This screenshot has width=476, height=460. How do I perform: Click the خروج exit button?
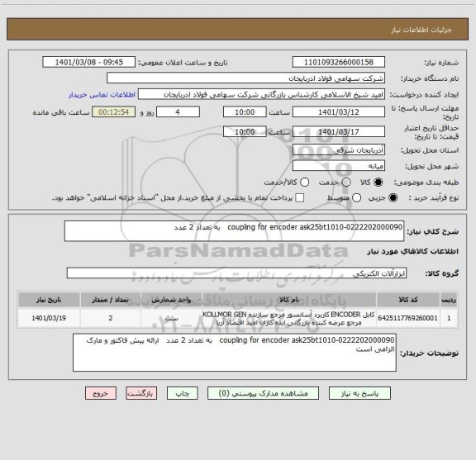pyautogui.click(x=101, y=393)
